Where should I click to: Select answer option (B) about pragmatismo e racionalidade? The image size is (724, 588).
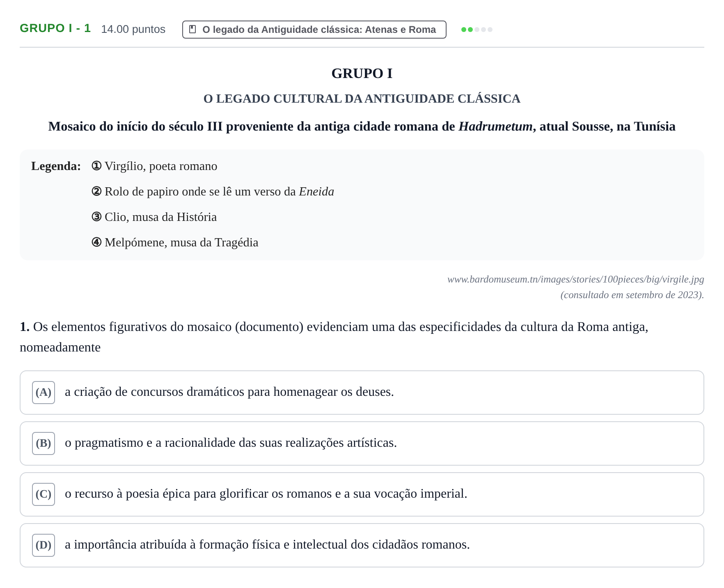click(x=362, y=443)
